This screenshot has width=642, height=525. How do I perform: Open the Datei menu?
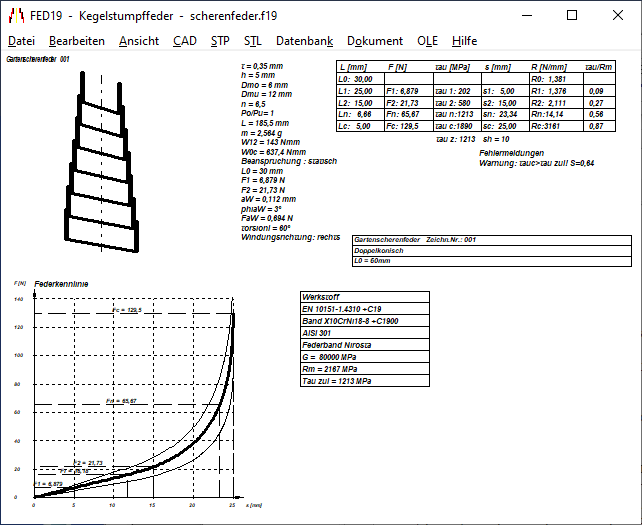coord(21,41)
